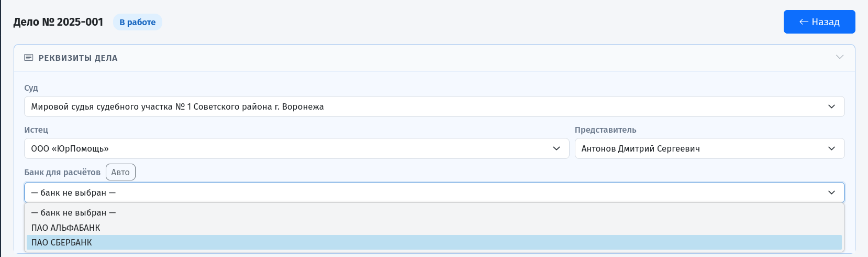Viewport: 868px width, 257px height.
Task: Click the Авто button beside Банк для расчётов
Action: pos(120,172)
